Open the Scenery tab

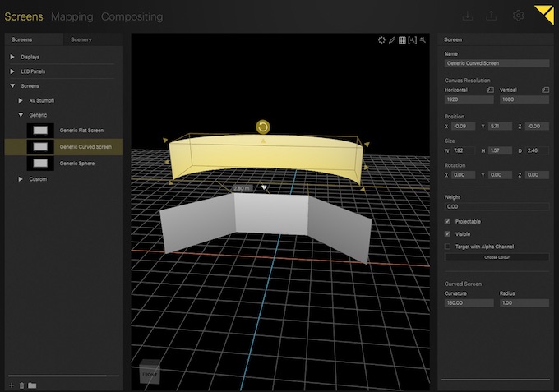(x=81, y=39)
